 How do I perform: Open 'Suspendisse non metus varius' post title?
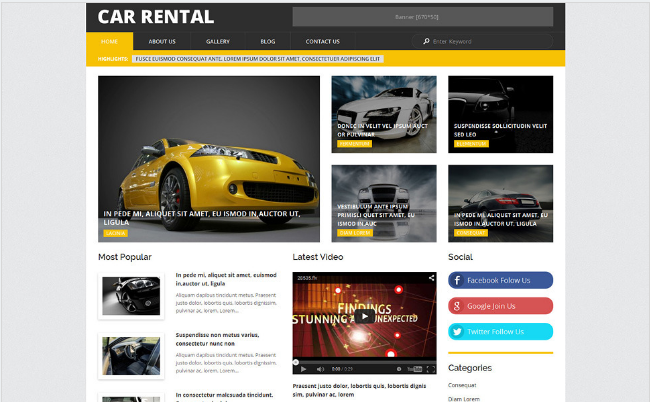pos(217,339)
